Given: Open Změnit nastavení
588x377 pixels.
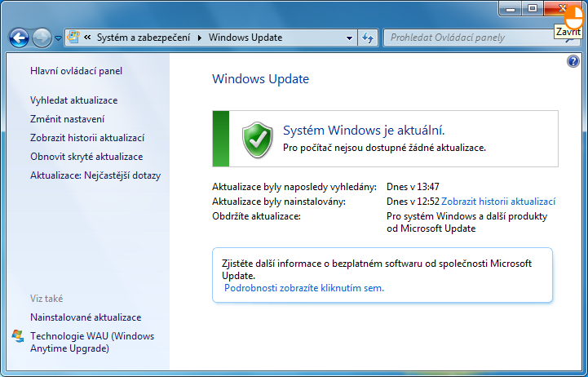Looking at the screenshot, I should [x=67, y=119].
